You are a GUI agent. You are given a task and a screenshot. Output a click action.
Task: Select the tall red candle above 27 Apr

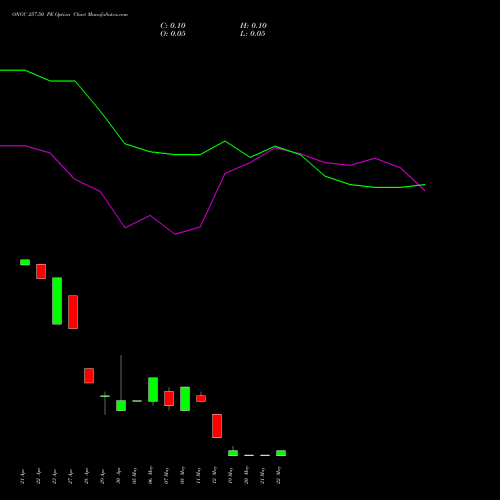point(73,312)
